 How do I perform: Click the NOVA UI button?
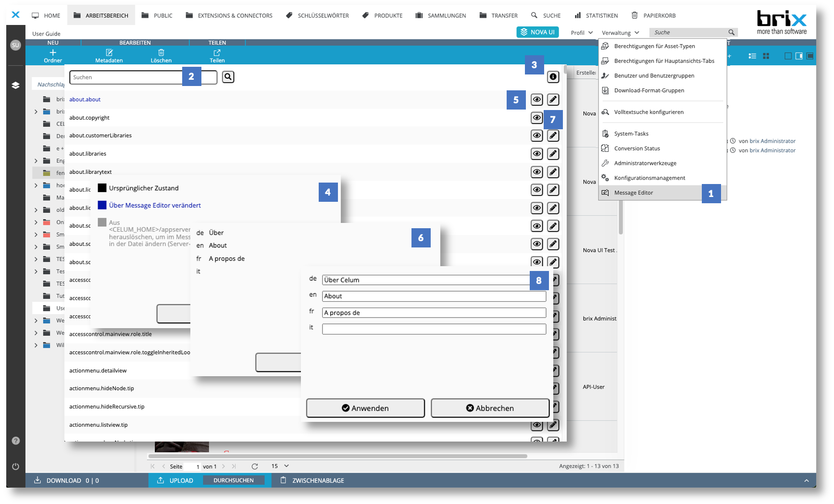[537, 32]
